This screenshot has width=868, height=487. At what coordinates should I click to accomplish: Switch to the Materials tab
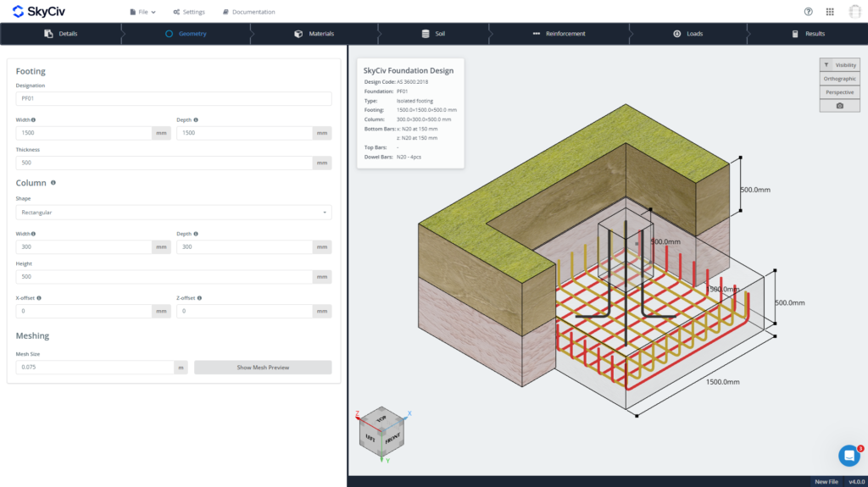coord(314,34)
